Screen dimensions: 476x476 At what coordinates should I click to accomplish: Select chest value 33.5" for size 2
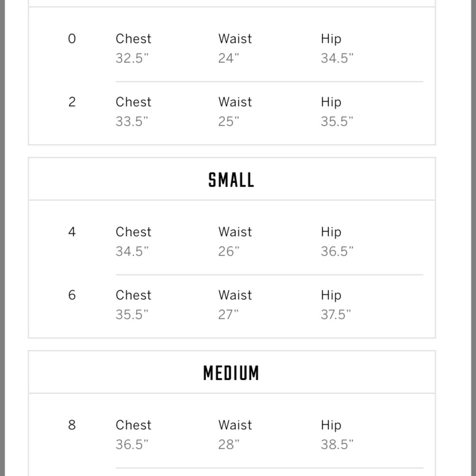pos(132,121)
